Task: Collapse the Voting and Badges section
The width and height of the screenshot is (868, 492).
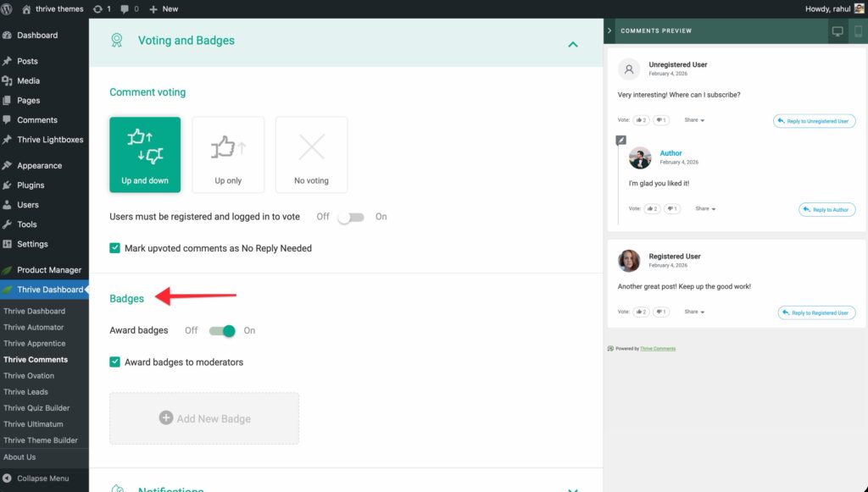Action: (573, 44)
